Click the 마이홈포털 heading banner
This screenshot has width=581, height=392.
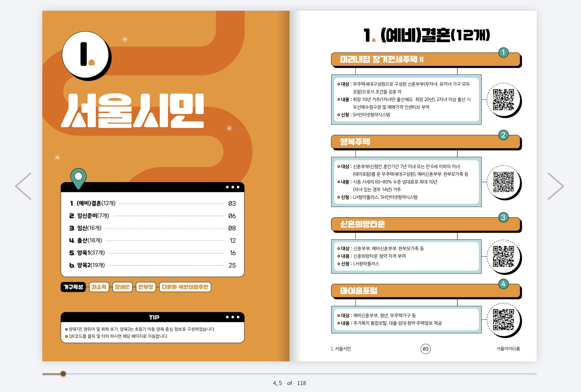[x=426, y=291]
